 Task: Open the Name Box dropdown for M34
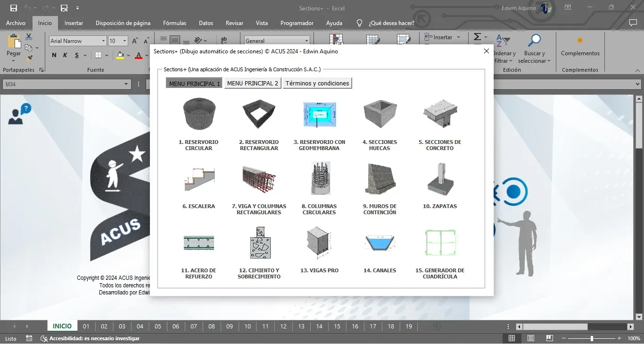point(126,84)
